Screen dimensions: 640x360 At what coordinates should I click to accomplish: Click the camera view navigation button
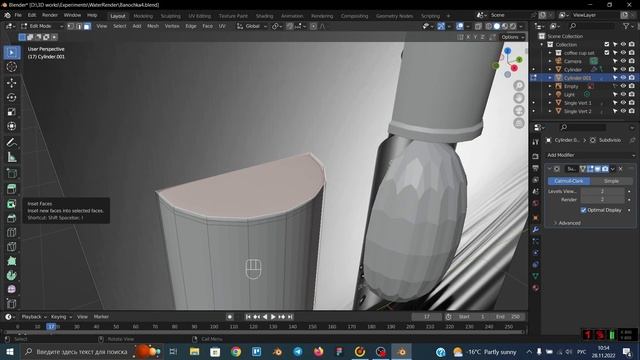[519, 111]
